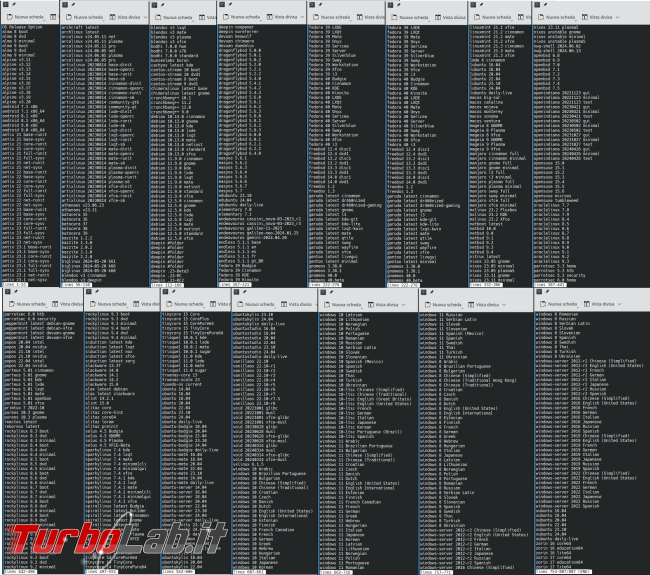Click Vista divisa in the rockylinux 9.3 window
The height and width of the screenshot is (575, 650).
point(146,304)
